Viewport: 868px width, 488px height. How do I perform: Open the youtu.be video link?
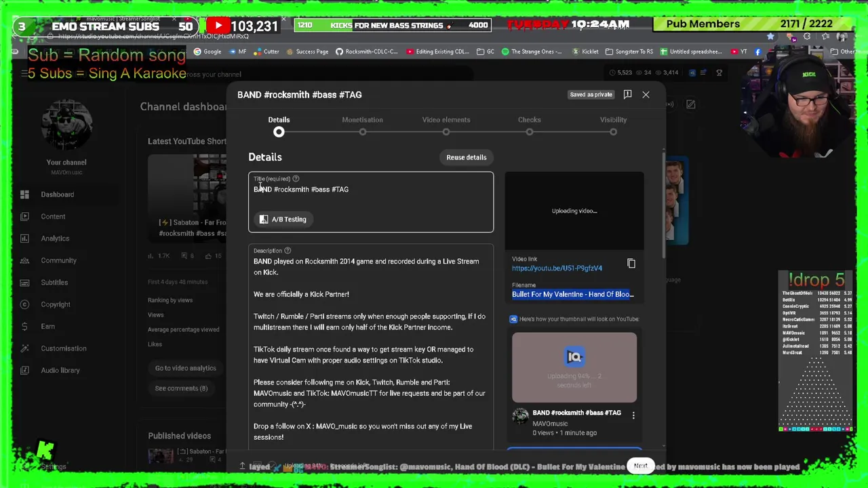557,268
